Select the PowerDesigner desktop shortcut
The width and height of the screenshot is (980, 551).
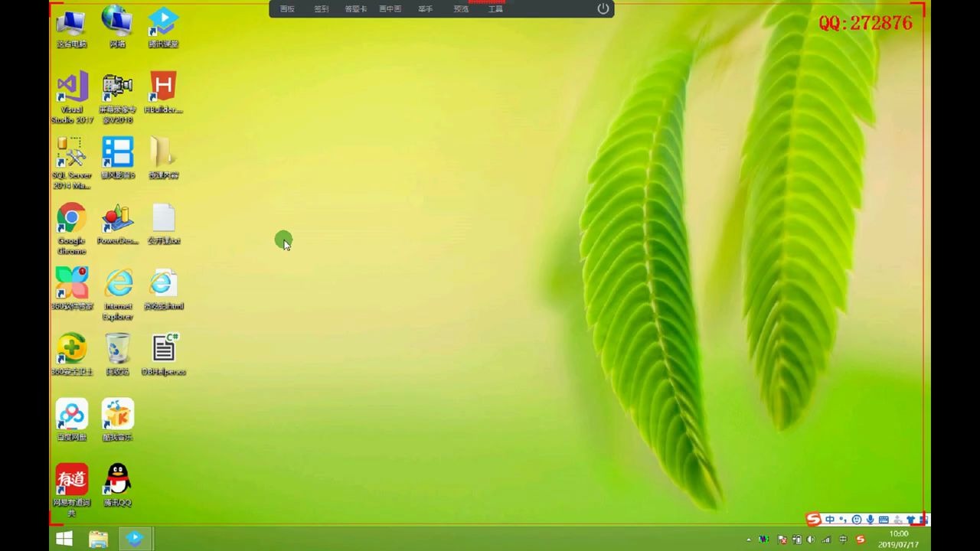(x=117, y=224)
